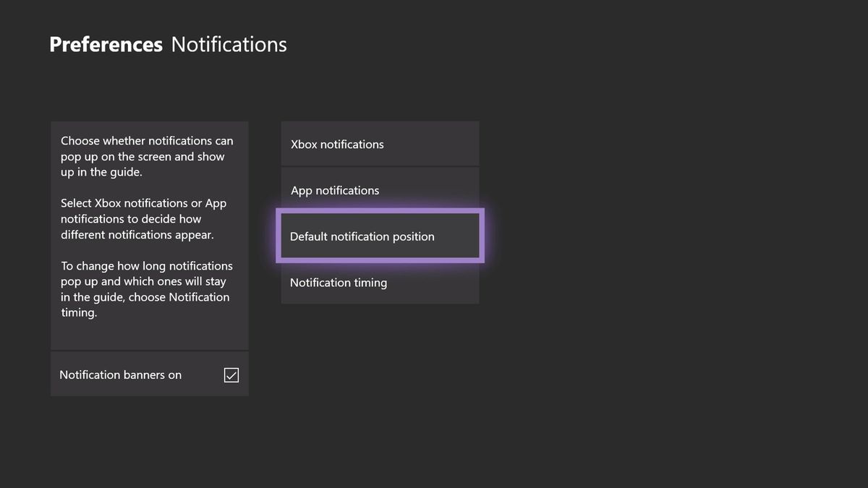The width and height of the screenshot is (868, 488).
Task: Choose App notifications from the list
Action: [380, 190]
